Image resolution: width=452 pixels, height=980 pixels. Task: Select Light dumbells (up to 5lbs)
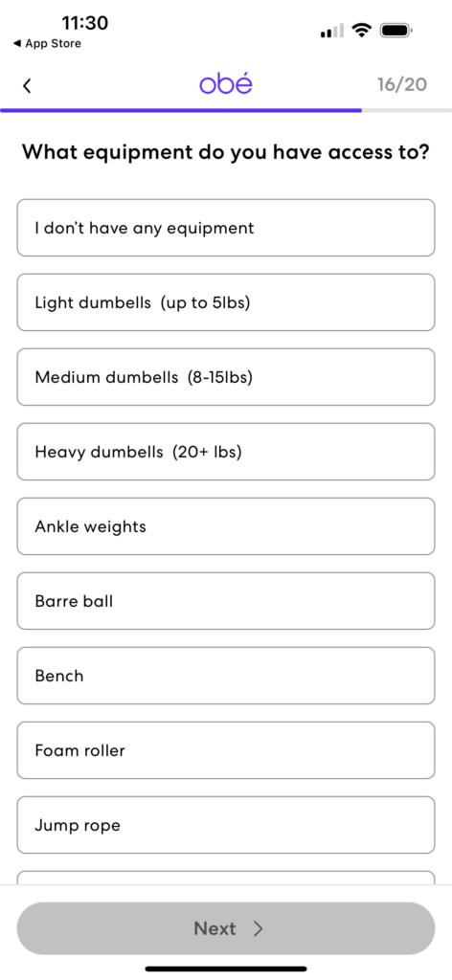click(x=226, y=302)
